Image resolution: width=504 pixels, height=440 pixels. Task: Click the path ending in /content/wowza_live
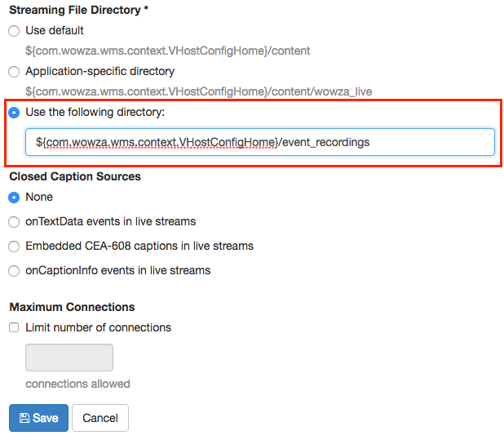[199, 91]
